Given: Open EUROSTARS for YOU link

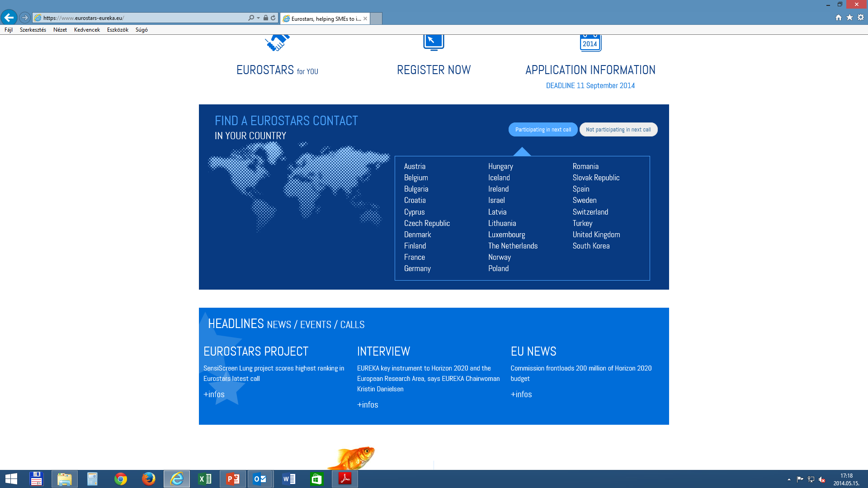Looking at the screenshot, I should tap(277, 70).
